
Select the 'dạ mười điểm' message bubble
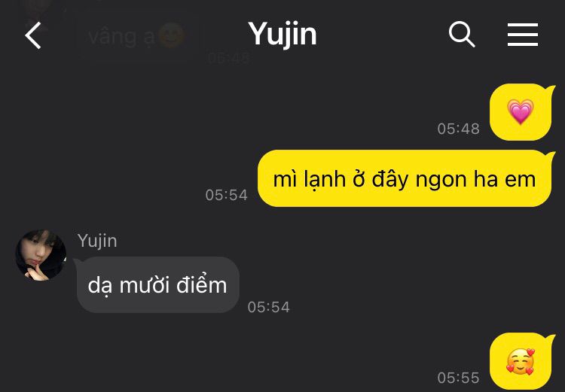[x=157, y=284]
